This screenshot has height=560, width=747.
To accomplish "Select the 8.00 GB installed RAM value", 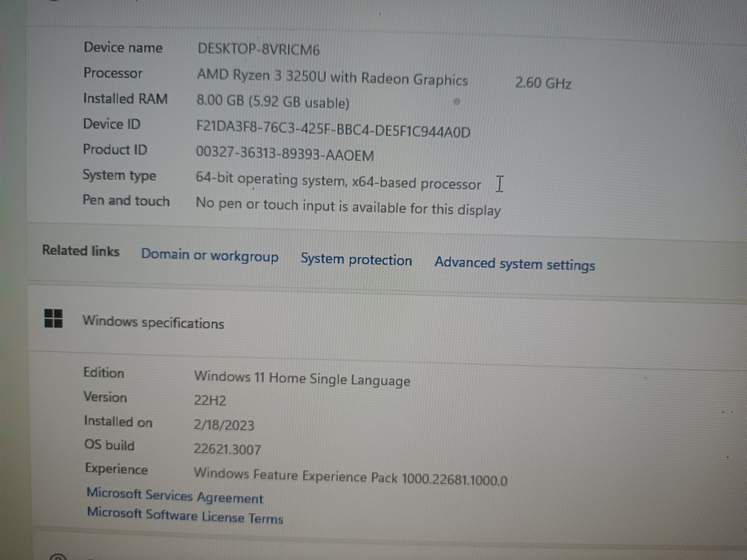I will pyautogui.click(x=273, y=102).
